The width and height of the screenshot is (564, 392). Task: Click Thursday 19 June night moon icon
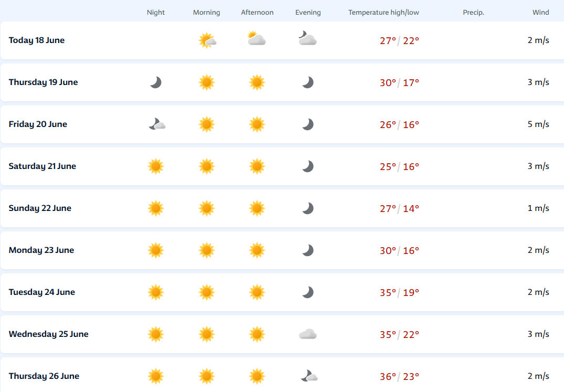[156, 82]
